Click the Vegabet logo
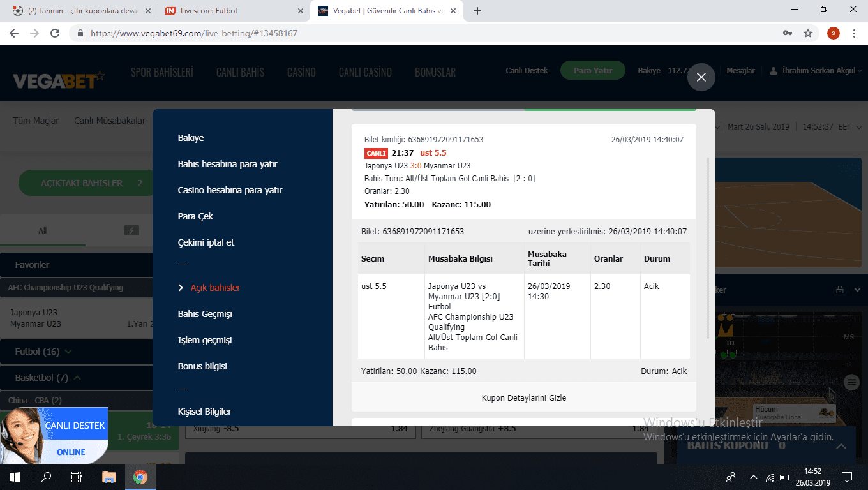868x490 pixels. [x=59, y=80]
